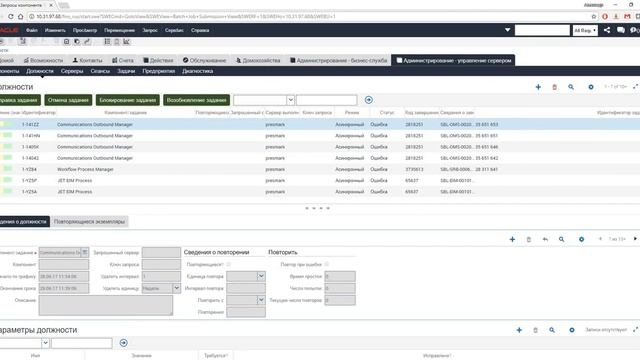Go to the next record in the detail form
640x360 pixels.
pyautogui.click(x=635, y=239)
